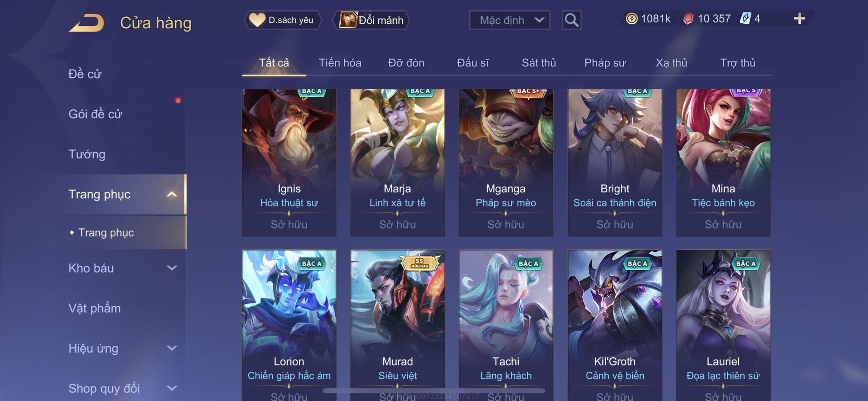This screenshot has width=868, height=401.
Task: Select the Sát thủ filter tab
Action: [539, 63]
